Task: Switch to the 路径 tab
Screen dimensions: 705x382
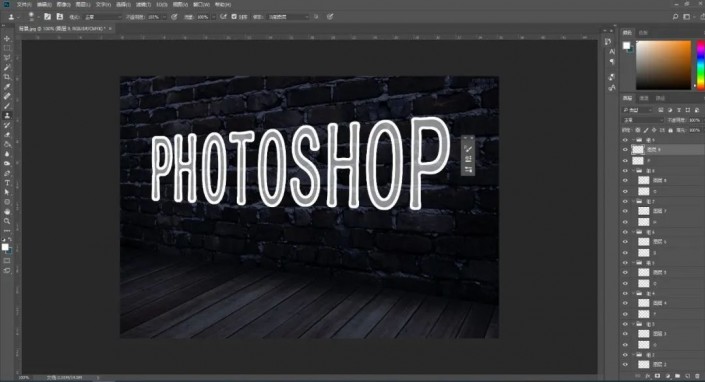Action: pyautogui.click(x=660, y=98)
